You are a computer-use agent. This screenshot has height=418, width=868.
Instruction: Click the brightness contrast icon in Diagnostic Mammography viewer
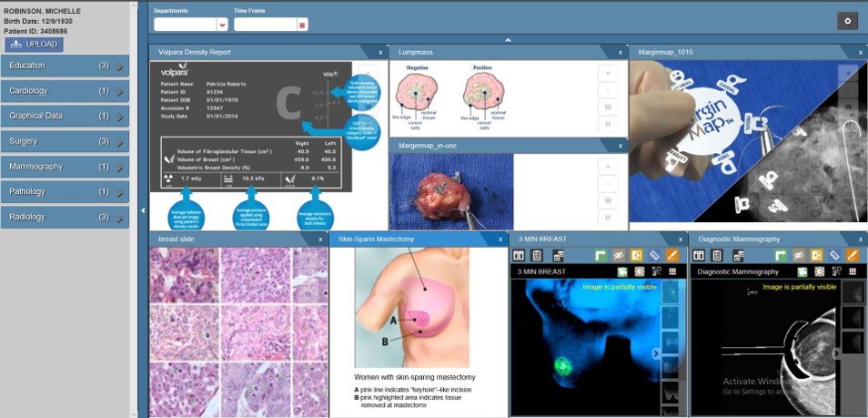pos(820,271)
